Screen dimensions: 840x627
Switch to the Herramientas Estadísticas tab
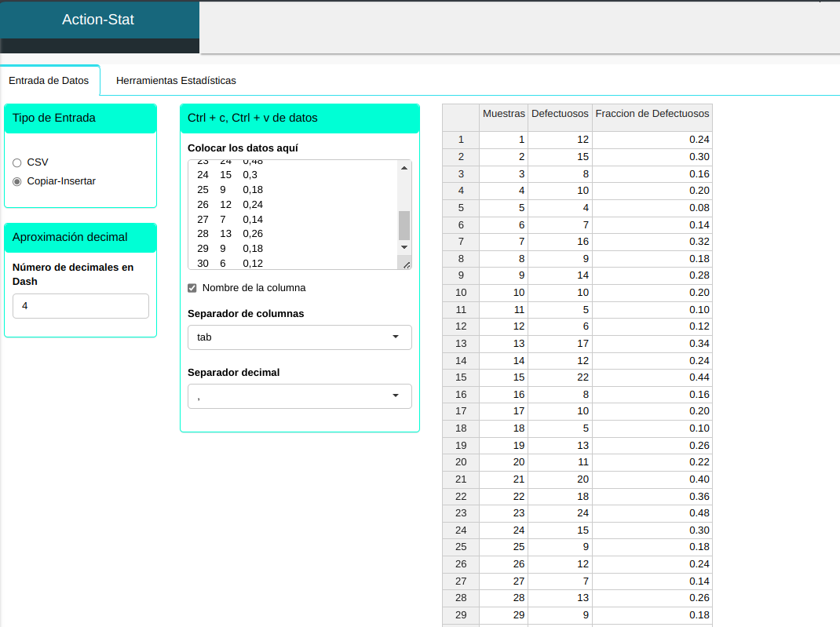[176, 80]
